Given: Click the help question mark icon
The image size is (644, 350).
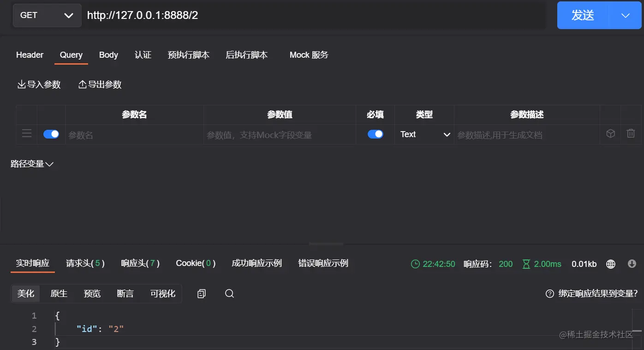Looking at the screenshot, I should (549, 294).
